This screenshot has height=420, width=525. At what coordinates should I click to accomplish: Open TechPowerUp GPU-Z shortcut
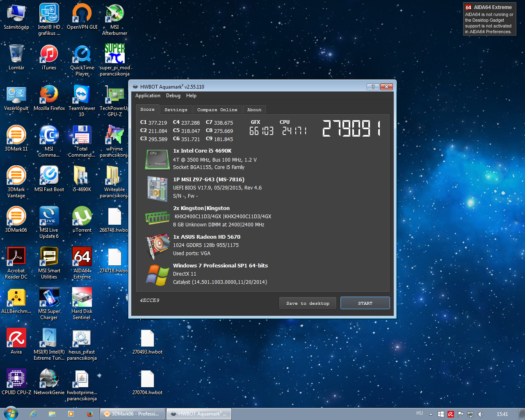coord(114,101)
